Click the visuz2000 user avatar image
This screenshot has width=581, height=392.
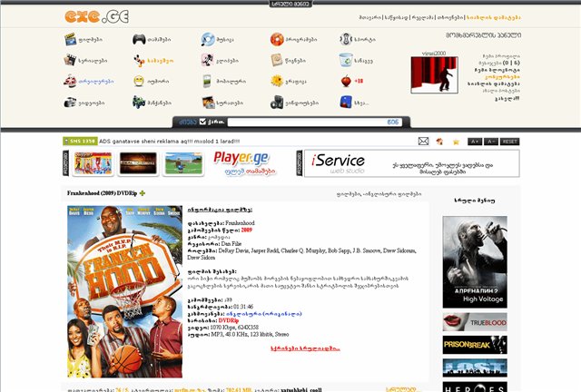434,74
